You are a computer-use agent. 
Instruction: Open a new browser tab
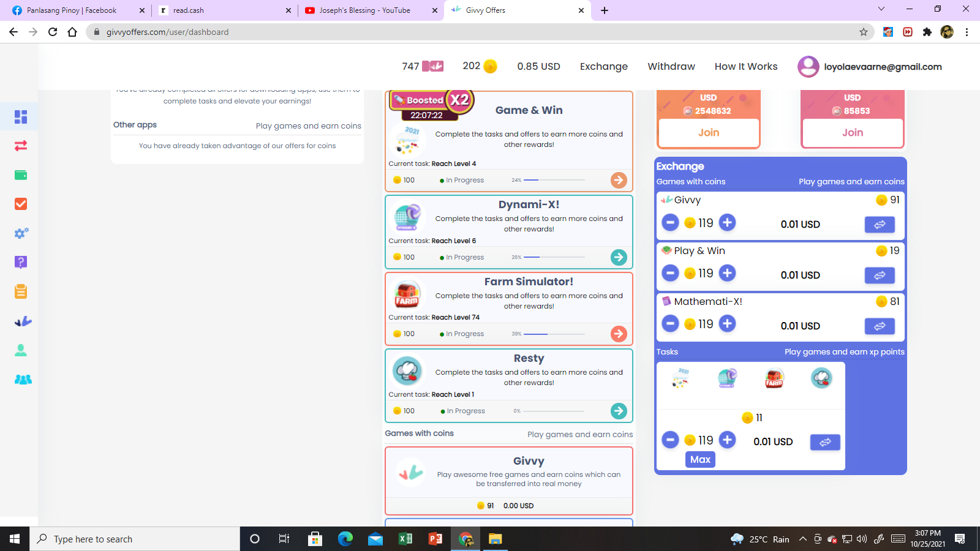(605, 10)
